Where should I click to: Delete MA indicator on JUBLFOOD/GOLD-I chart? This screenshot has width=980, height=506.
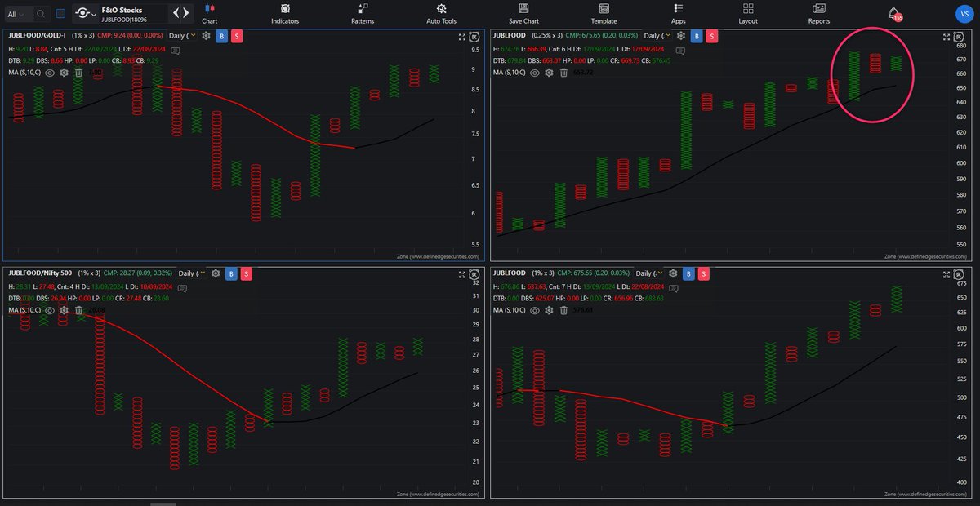[78, 73]
